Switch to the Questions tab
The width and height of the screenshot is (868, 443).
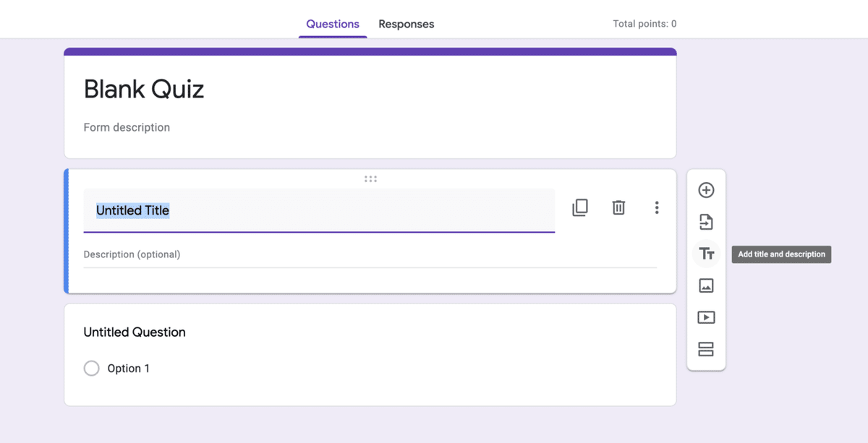[x=333, y=24]
